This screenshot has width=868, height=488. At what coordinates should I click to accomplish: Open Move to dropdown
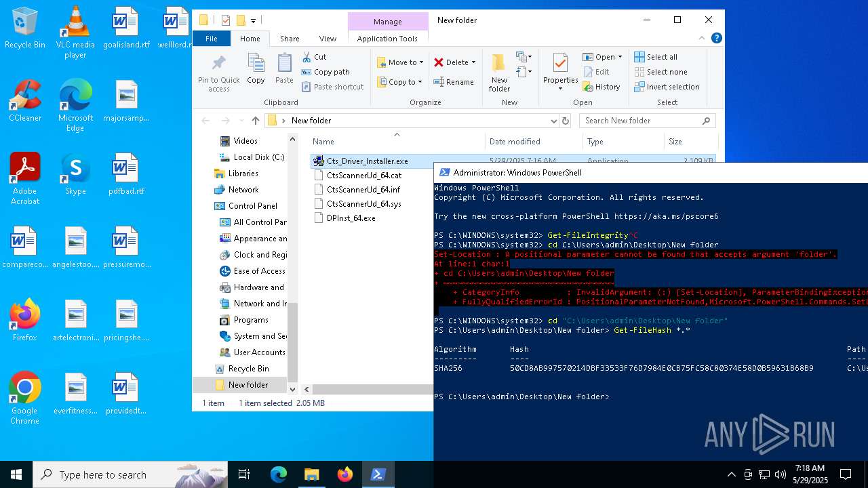400,62
